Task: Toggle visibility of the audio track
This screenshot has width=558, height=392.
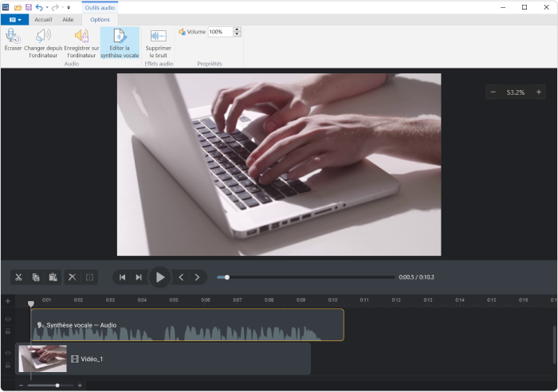Action: click(8, 319)
